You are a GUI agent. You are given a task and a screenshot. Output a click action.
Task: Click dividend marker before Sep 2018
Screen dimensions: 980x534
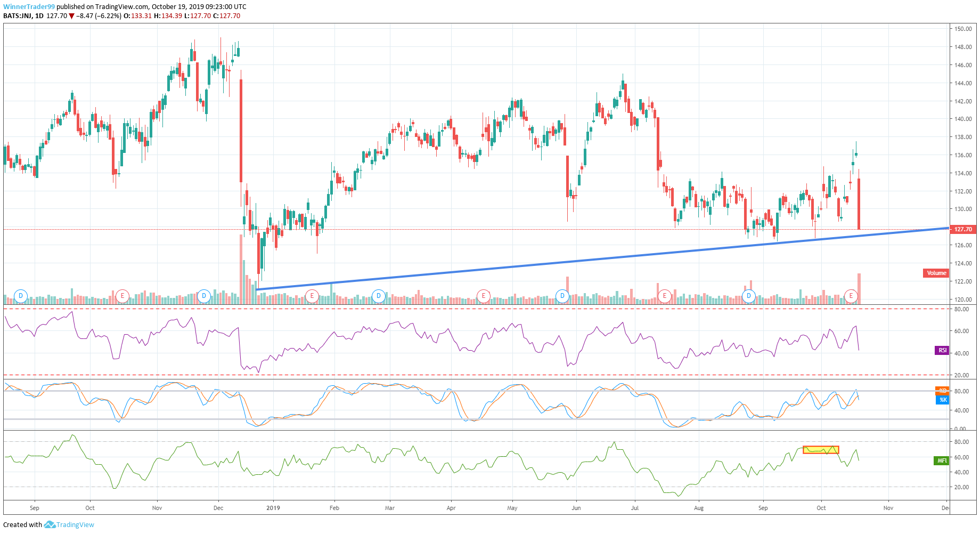pyautogui.click(x=21, y=296)
